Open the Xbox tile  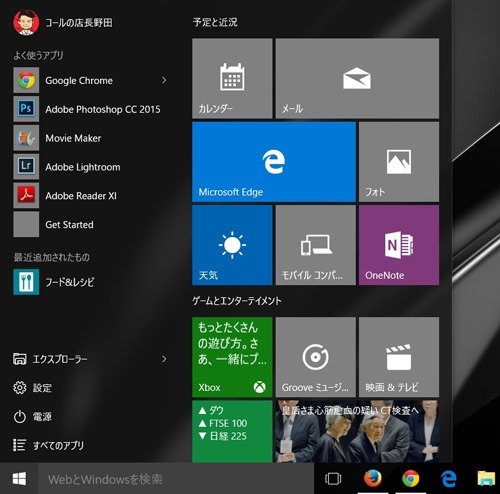[x=232, y=357]
